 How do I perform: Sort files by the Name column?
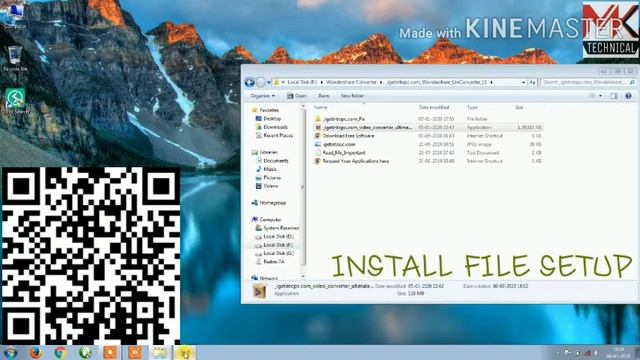click(320, 107)
